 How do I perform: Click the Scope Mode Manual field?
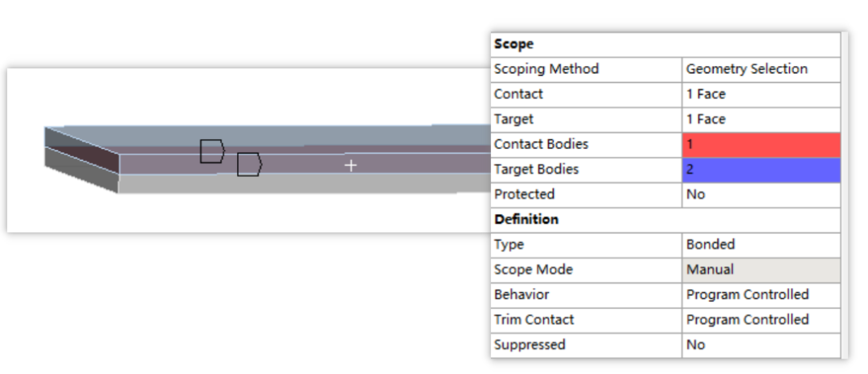(761, 269)
